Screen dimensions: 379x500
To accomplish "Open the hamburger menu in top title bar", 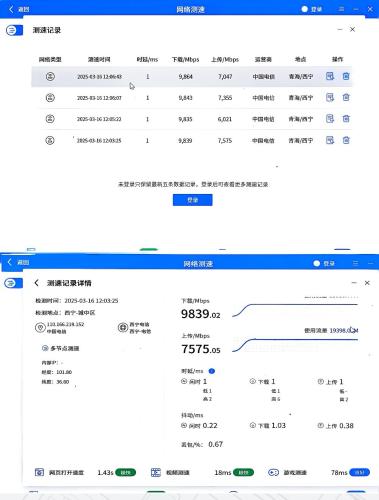I will pos(341,9).
